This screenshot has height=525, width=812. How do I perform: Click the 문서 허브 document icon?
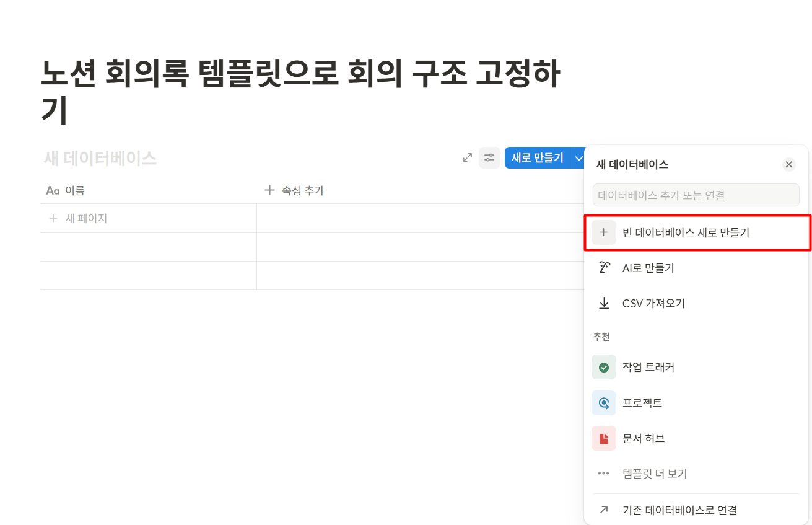point(604,438)
